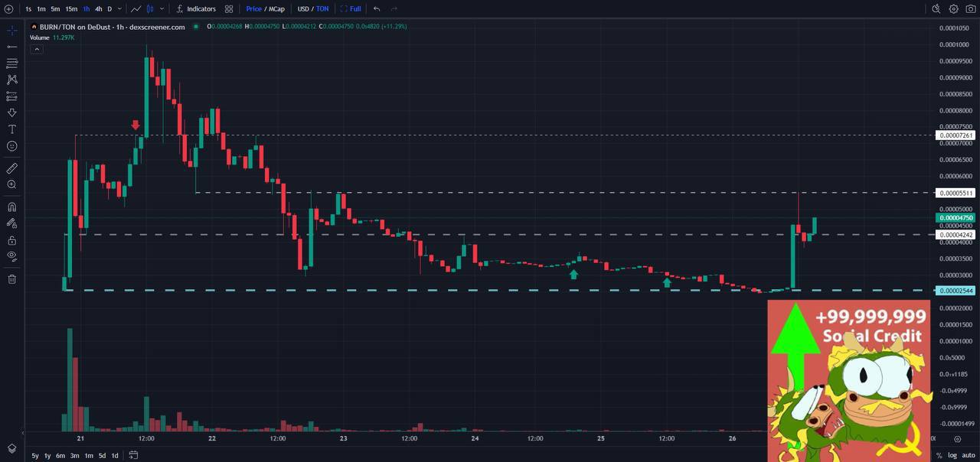
Task: Set date range to 5d
Action: (102, 456)
